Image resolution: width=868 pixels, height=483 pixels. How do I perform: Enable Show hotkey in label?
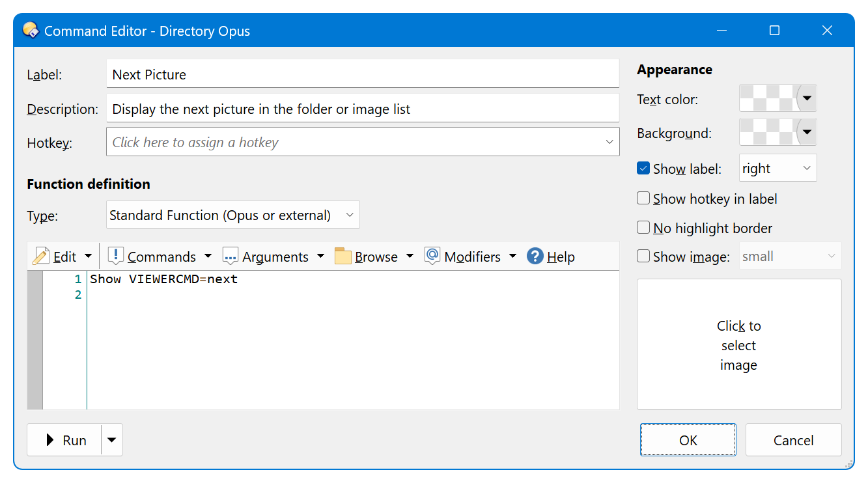click(x=643, y=198)
